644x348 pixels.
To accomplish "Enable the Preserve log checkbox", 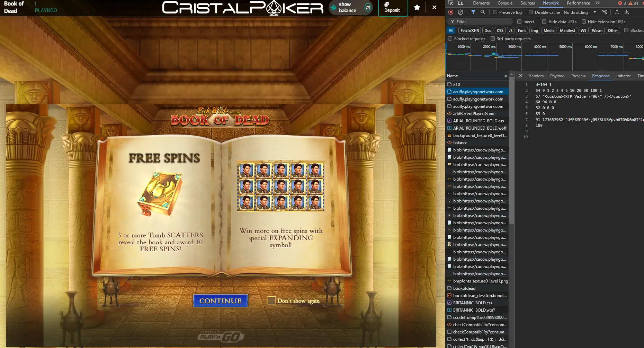I will (495, 12).
